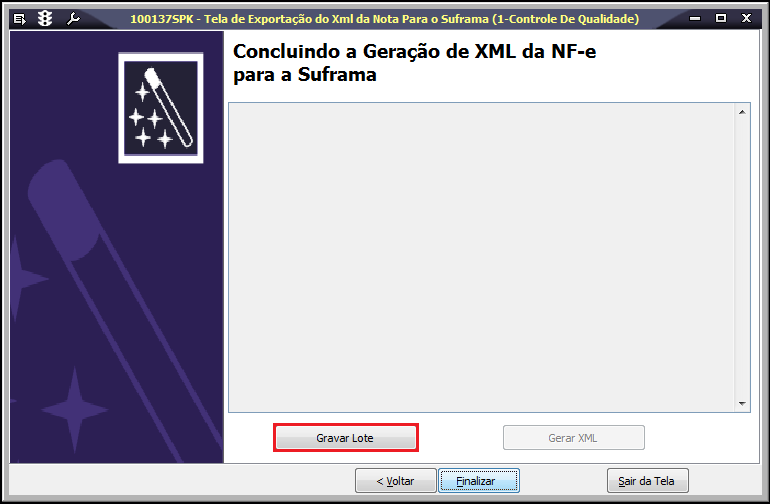This screenshot has width=770, height=504.
Task: Click the Concluindo a Geração de XML heading
Action: point(414,63)
